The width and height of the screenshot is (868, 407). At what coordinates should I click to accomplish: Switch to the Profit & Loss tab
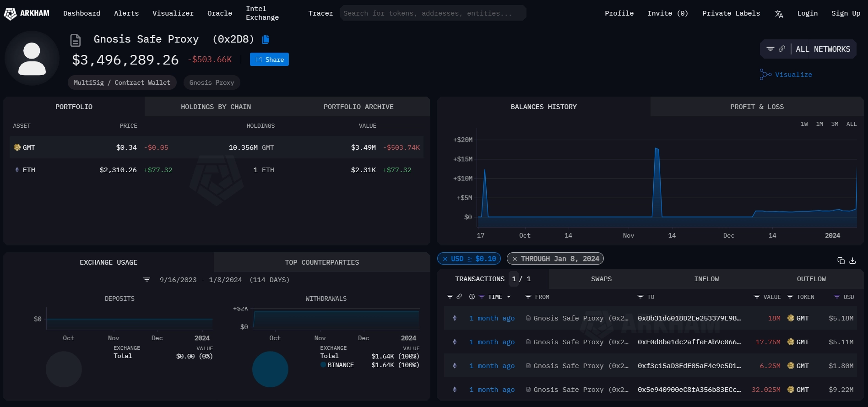(757, 107)
